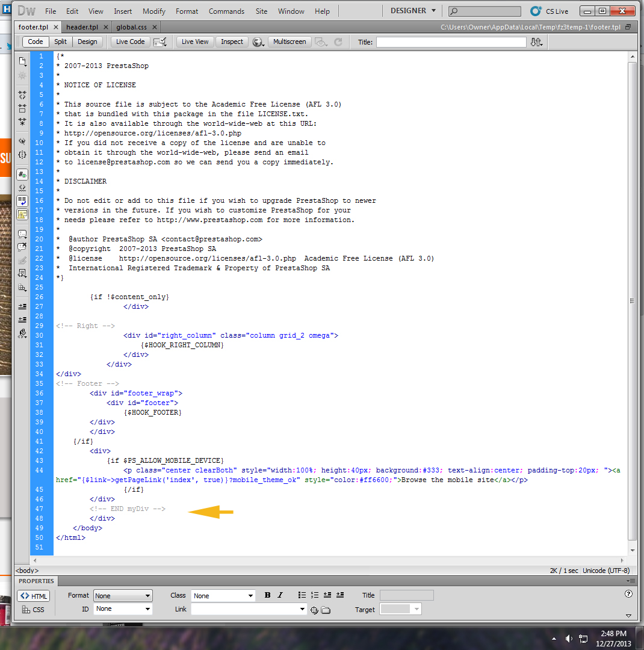Click the Format Source Code icon
The image size is (644, 650).
click(x=22, y=333)
